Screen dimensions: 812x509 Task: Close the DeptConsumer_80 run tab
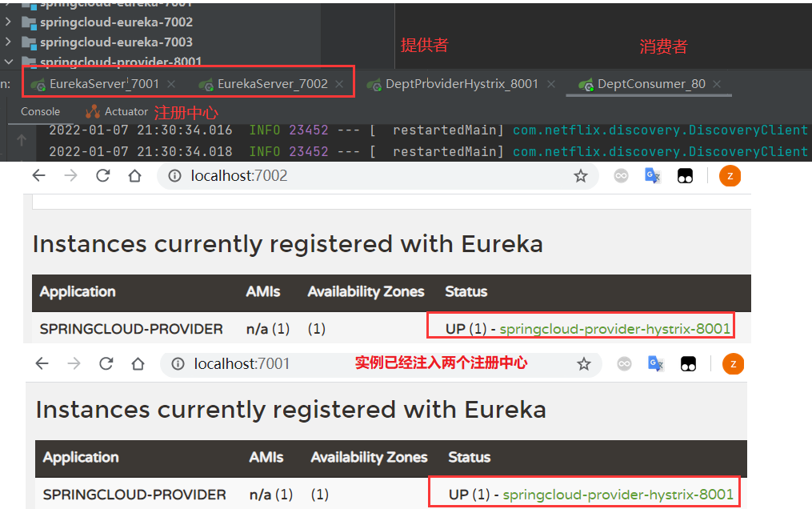coord(717,84)
